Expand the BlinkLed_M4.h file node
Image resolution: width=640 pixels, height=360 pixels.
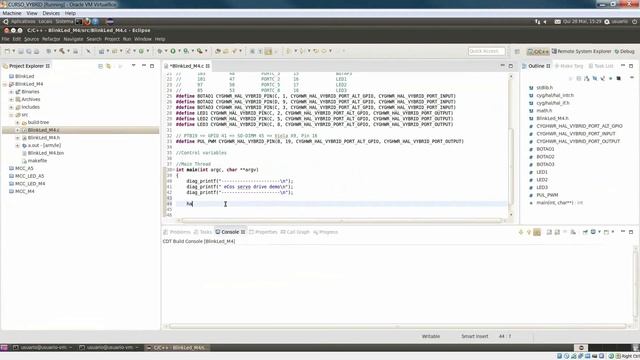[x=18, y=138]
